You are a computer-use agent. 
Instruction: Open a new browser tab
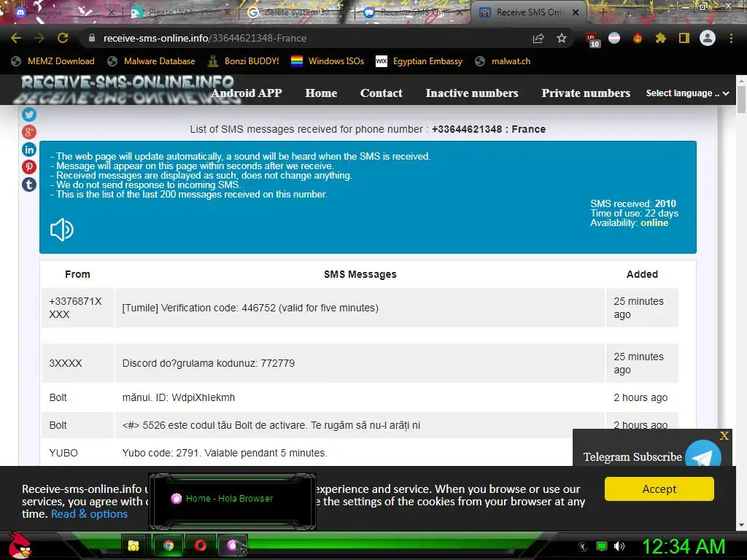pyautogui.click(x=602, y=12)
